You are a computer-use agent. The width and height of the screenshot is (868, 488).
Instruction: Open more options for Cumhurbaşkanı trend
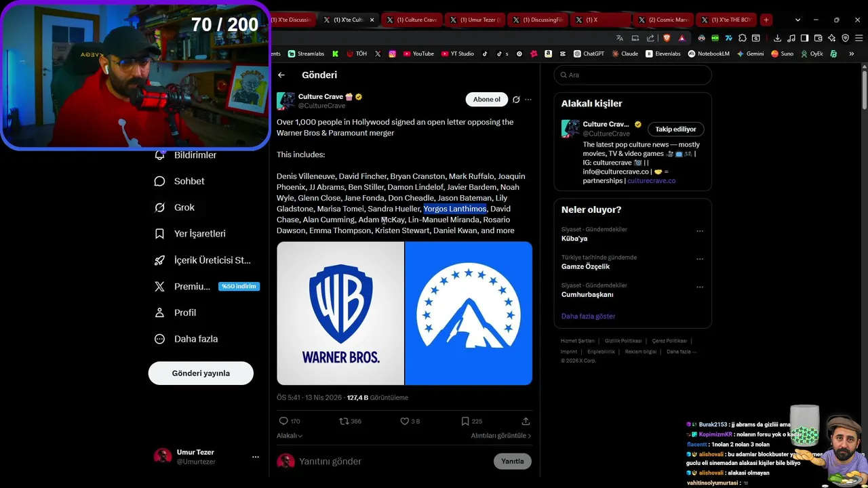point(700,287)
